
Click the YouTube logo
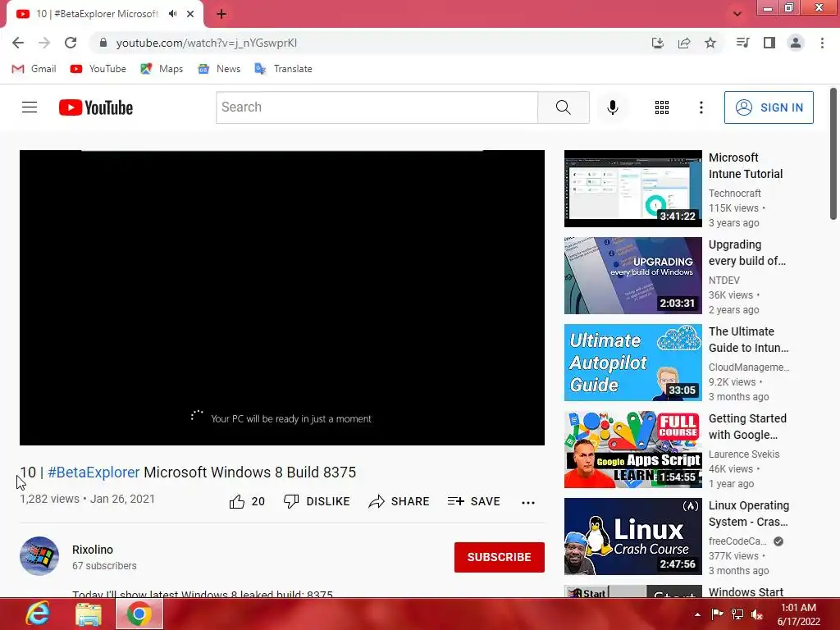(x=96, y=107)
